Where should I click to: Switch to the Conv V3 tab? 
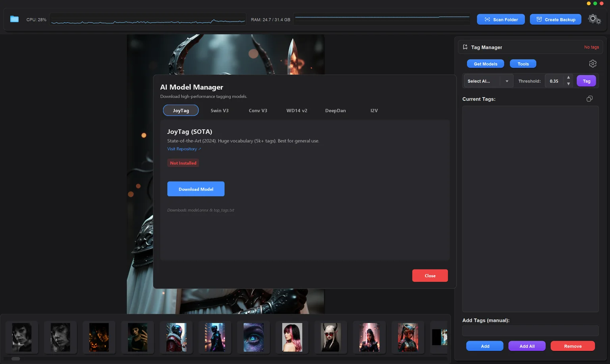pyautogui.click(x=258, y=110)
